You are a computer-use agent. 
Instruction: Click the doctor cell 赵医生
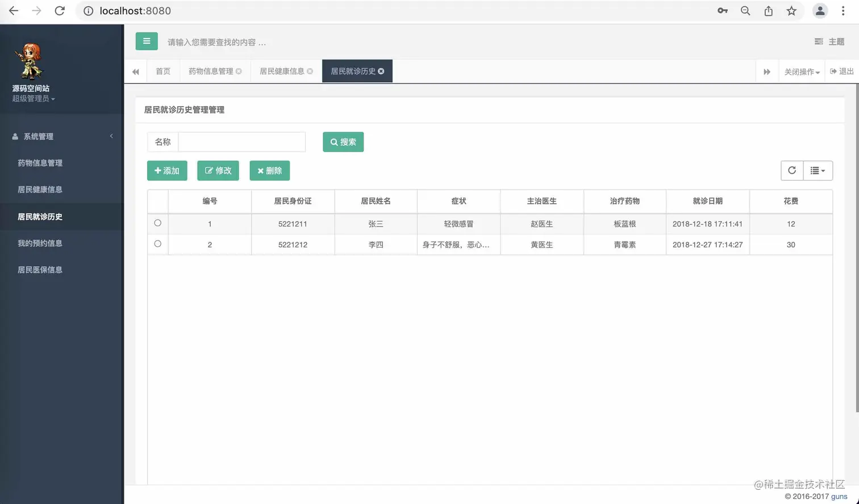click(542, 224)
